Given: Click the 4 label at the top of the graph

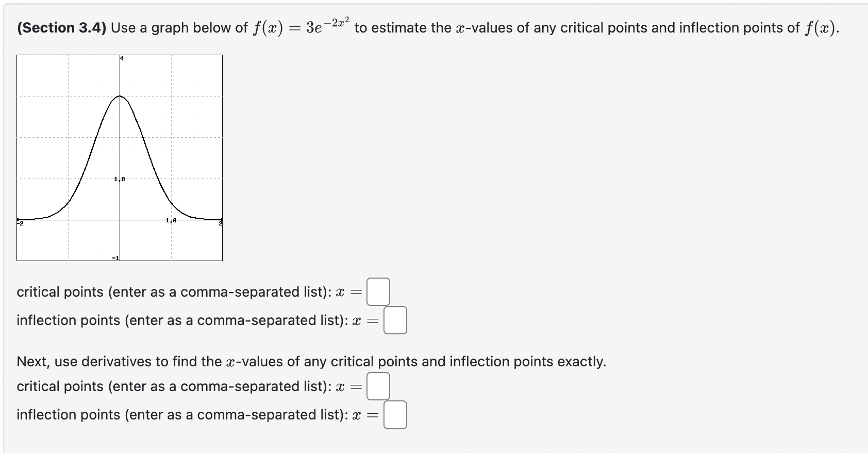Looking at the screenshot, I should [121, 57].
